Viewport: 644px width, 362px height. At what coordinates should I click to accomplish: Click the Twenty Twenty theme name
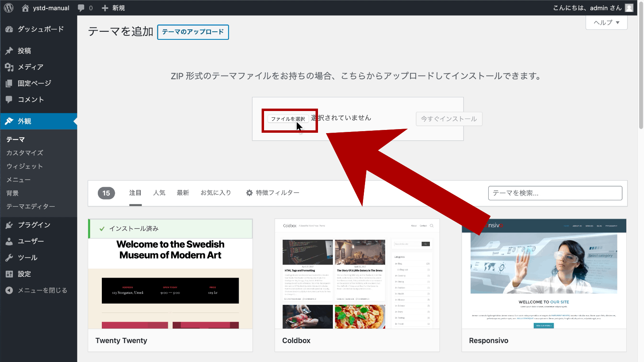click(121, 341)
